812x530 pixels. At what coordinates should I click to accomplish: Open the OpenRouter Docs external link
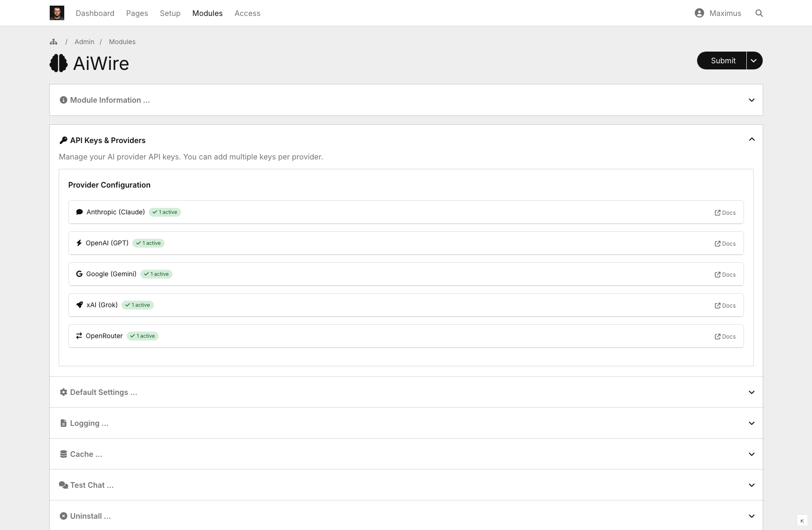tap(725, 336)
